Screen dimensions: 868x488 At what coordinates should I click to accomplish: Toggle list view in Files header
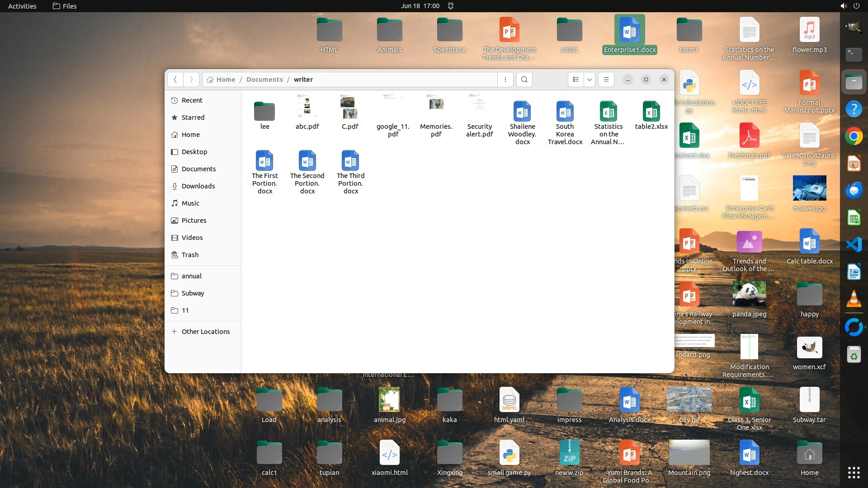576,80
